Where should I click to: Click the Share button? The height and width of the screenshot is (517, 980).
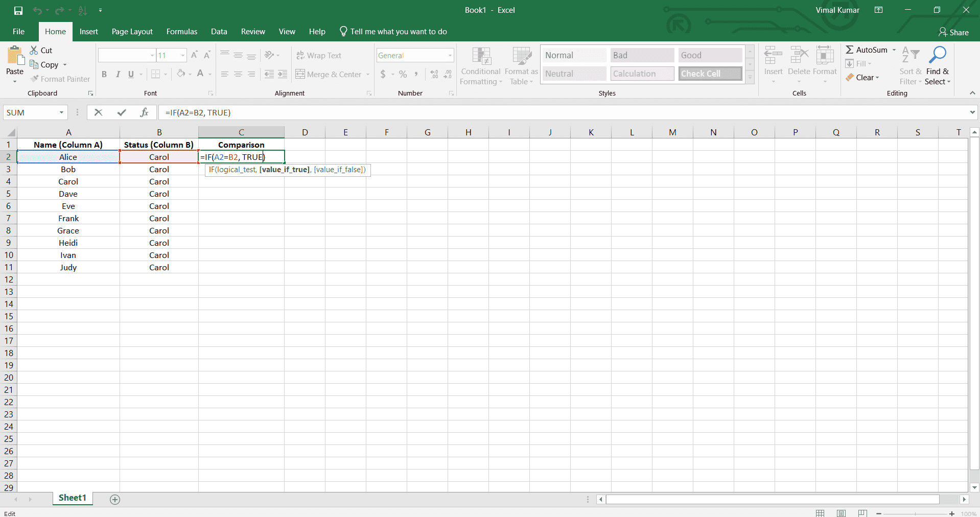pyautogui.click(x=953, y=32)
